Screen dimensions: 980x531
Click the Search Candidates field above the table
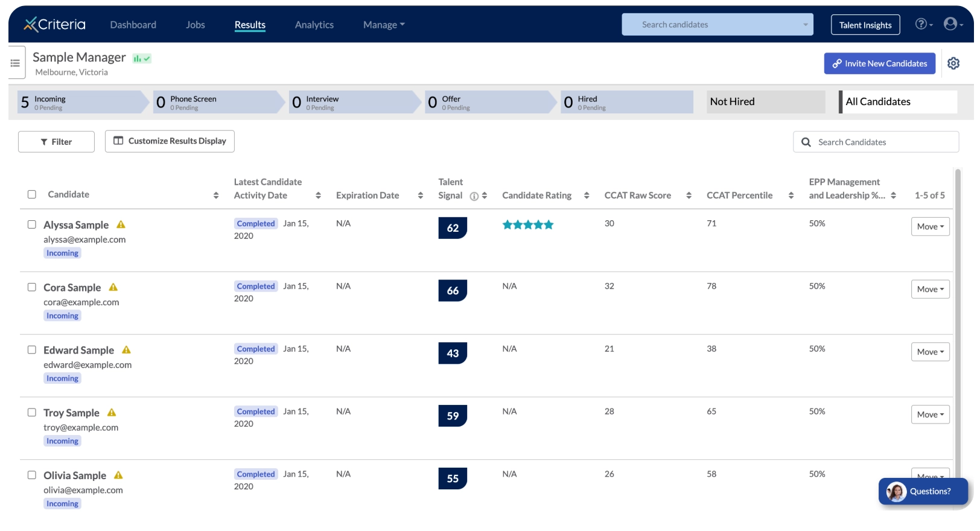click(876, 142)
